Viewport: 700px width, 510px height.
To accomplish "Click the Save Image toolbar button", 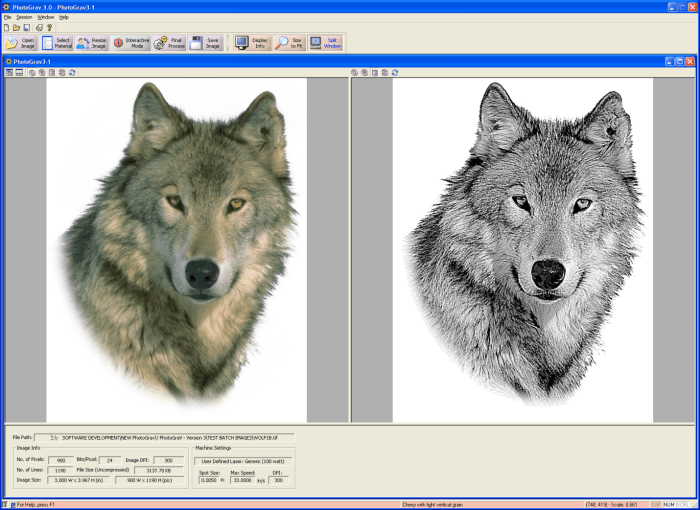I will coord(206,43).
